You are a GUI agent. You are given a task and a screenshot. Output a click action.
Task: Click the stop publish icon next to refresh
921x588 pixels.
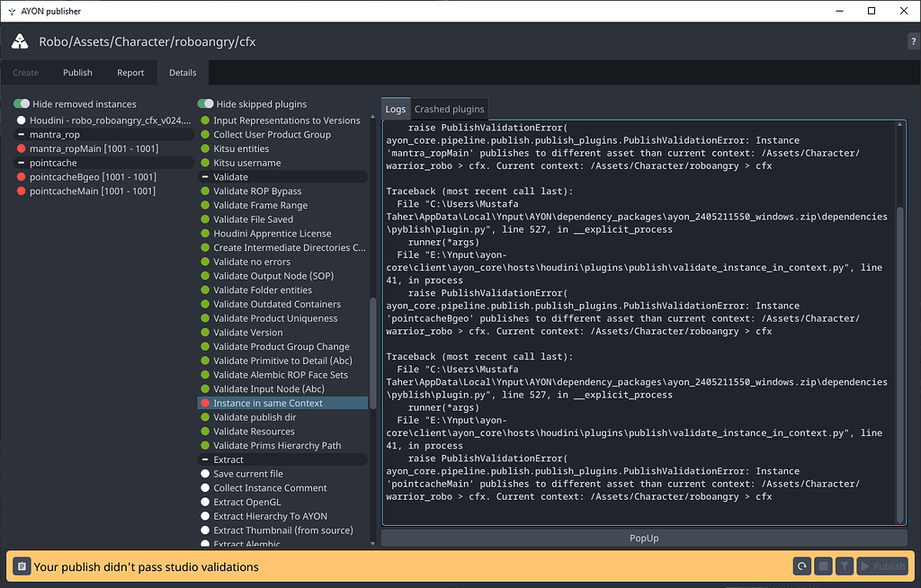[823, 566]
